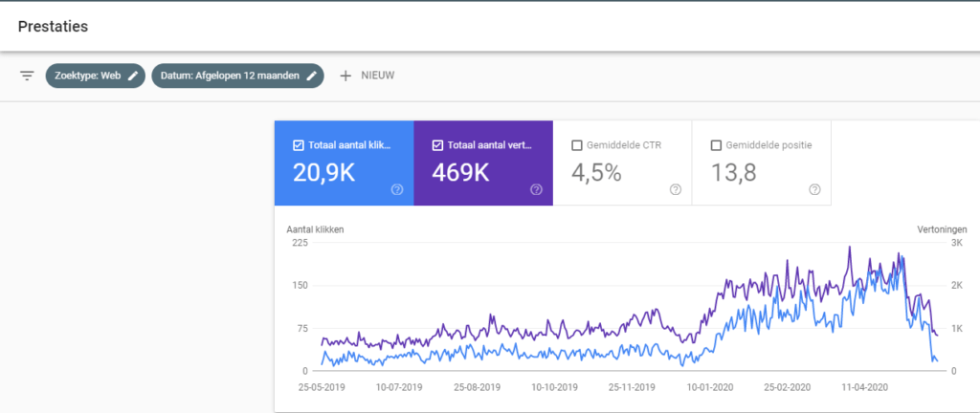The width and height of the screenshot is (980, 413).
Task: Click the Aantal klikken axis label
Action: point(315,228)
